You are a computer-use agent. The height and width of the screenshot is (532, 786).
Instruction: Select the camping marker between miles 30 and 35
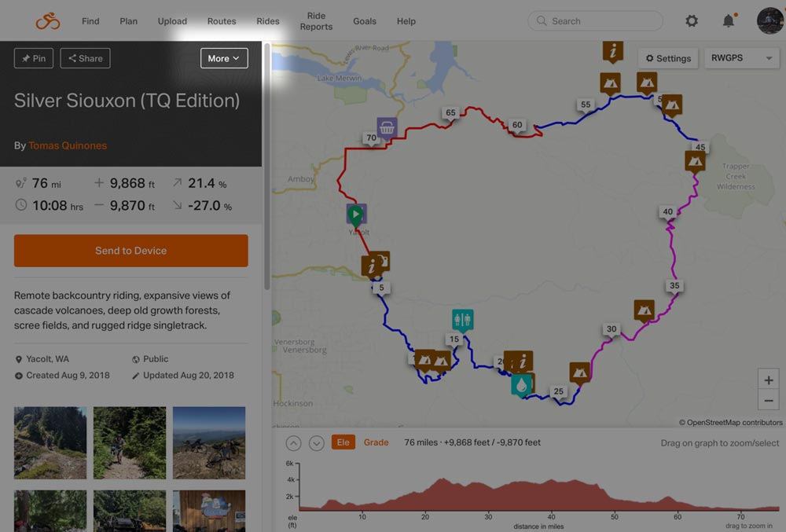645,311
